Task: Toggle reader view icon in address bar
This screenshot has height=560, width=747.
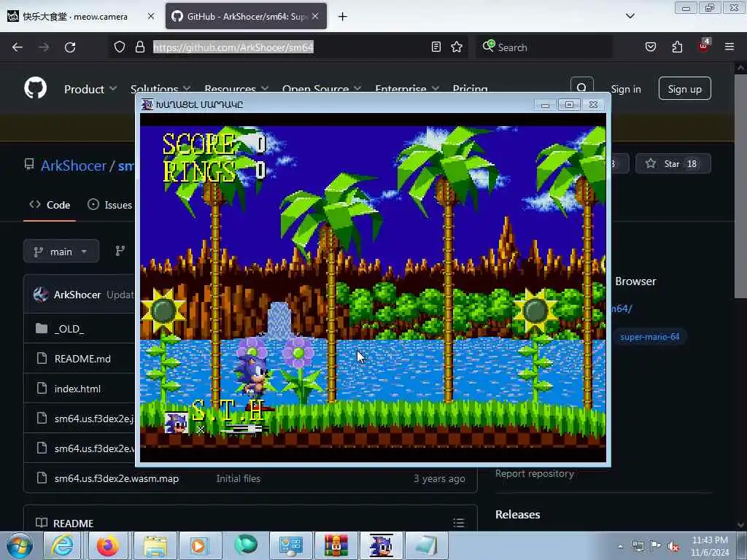Action: 436,47
